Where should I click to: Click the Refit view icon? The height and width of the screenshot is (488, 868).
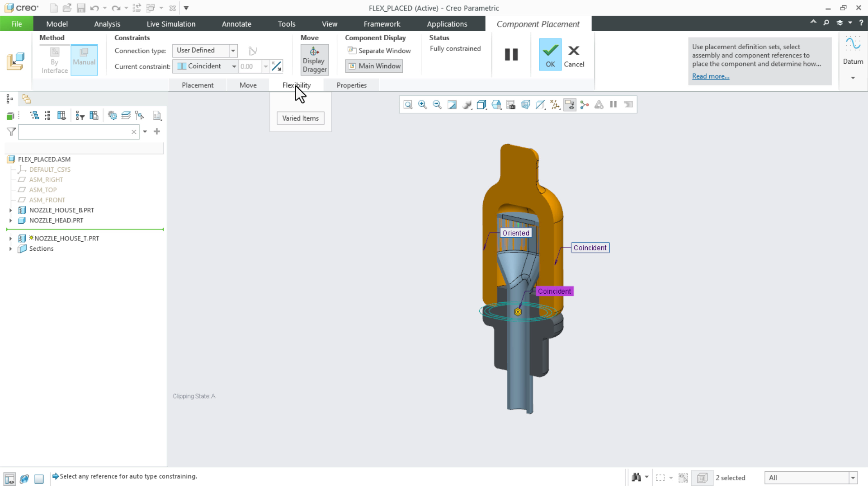[408, 105]
